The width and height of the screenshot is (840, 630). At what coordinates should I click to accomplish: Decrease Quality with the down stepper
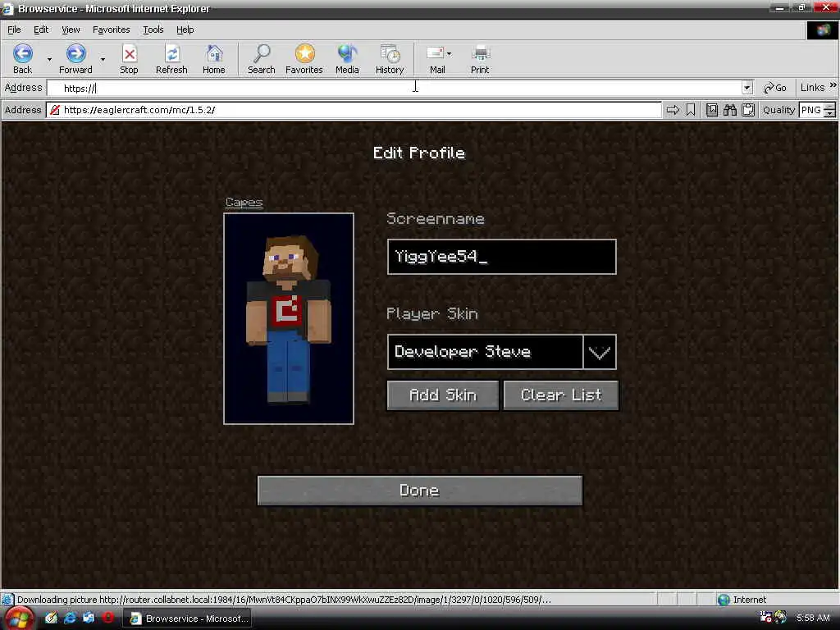(x=830, y=113)
